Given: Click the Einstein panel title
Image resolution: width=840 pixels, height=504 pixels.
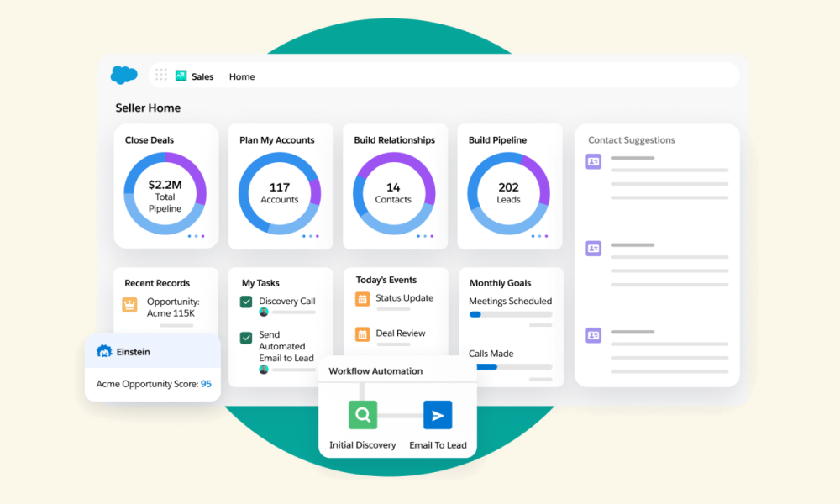Looking at the screenshot, I should 134,352.
